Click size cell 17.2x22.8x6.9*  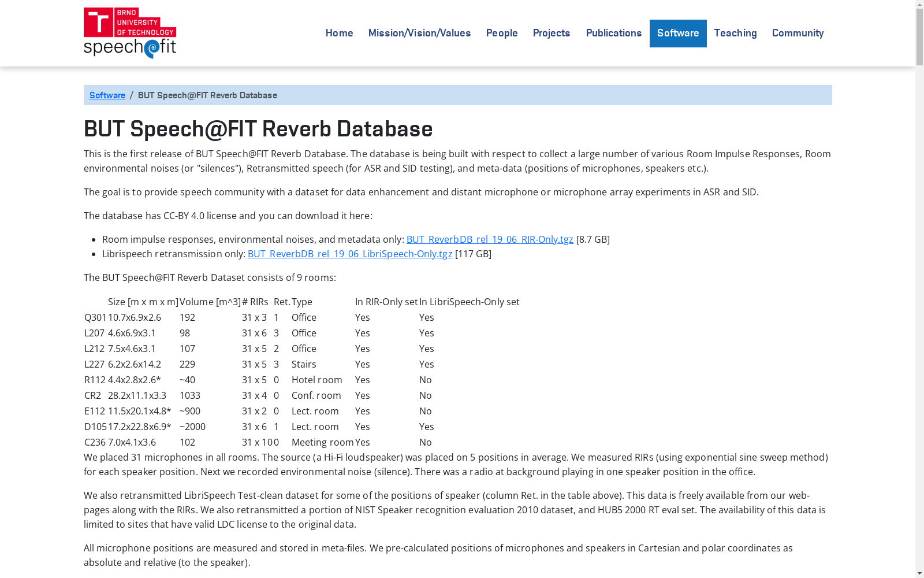point(140,427)
